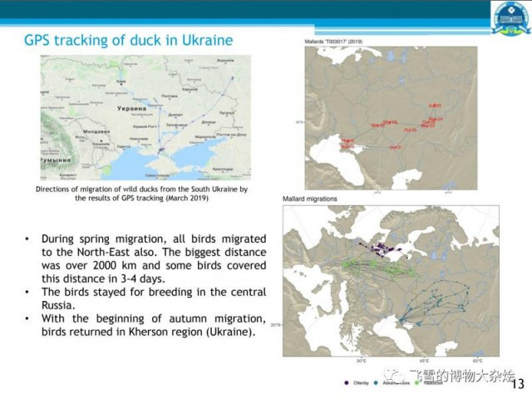Click the purple Ottenby legend dot

347,382
